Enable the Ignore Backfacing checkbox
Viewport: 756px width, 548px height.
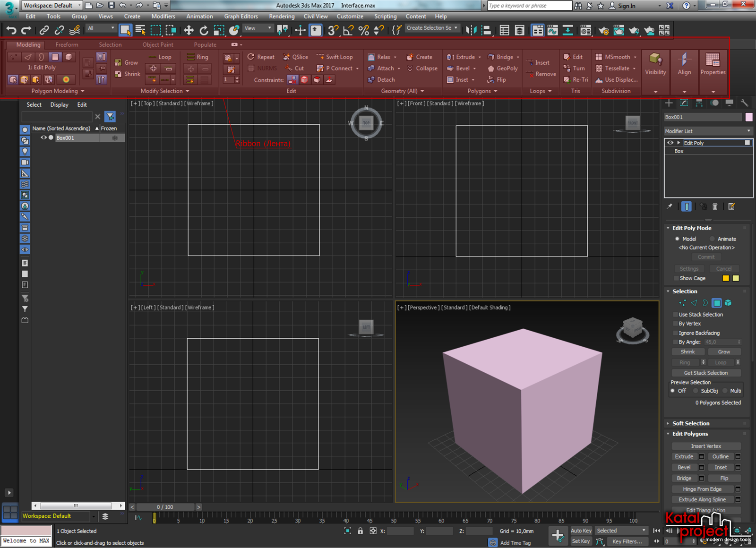[x=676, y=333]
